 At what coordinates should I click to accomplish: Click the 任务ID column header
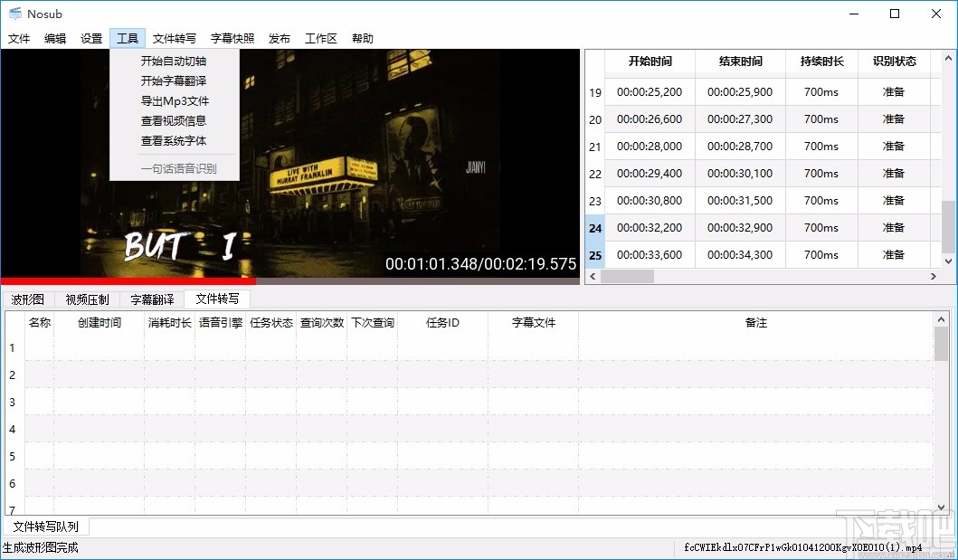443,322
